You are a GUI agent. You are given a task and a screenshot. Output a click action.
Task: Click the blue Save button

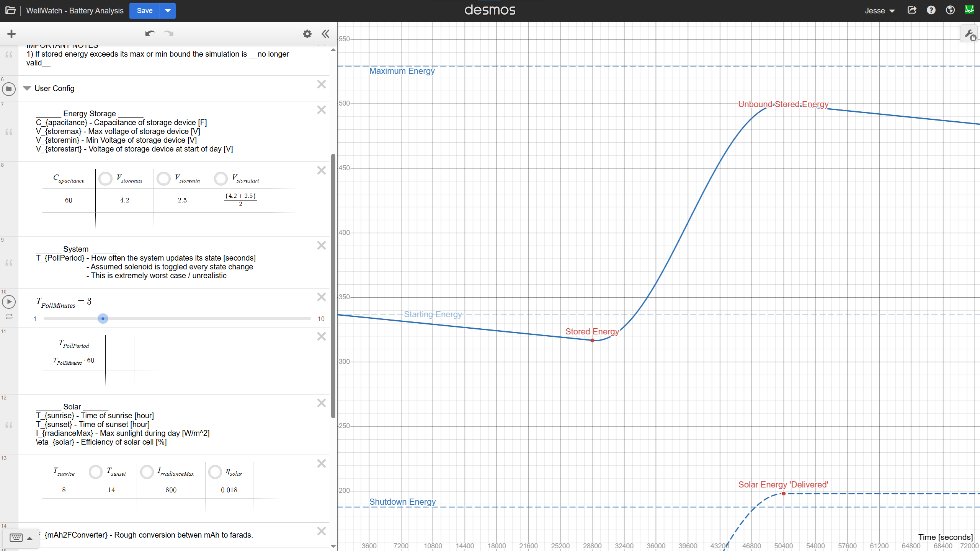[x=145, y=11]
